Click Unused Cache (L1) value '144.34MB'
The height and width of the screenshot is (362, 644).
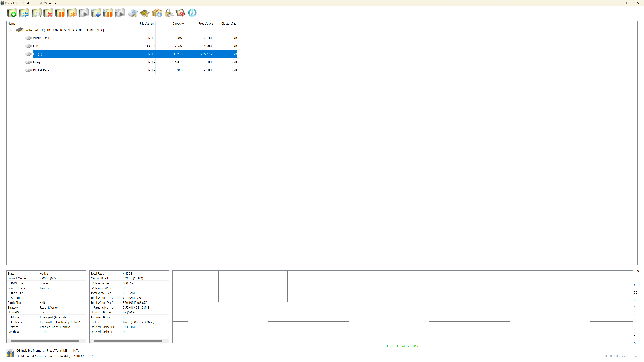[x=129, y=327]
